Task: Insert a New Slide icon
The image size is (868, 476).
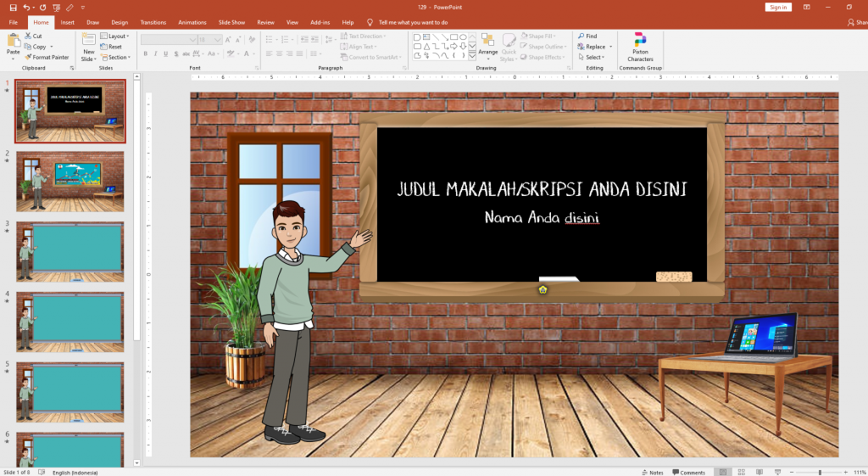Action: 88,39
